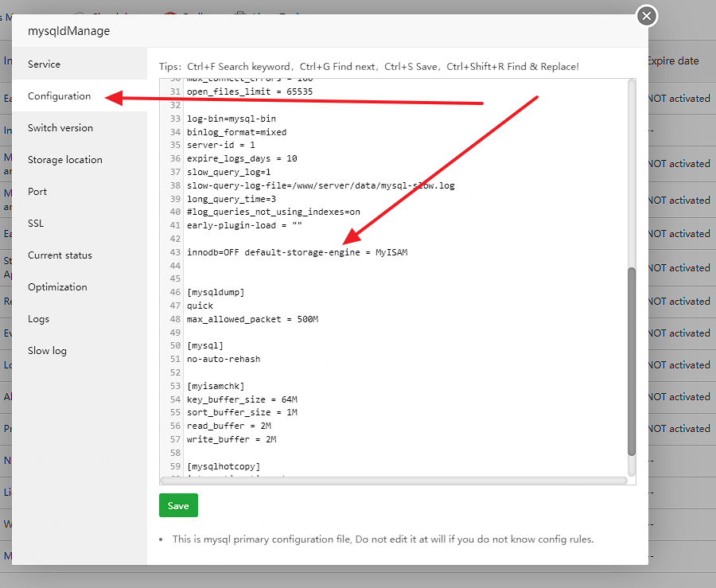Viewport: 716px width, 588px height.
Task: Open Storage location settings
Action: pos(65,160)
